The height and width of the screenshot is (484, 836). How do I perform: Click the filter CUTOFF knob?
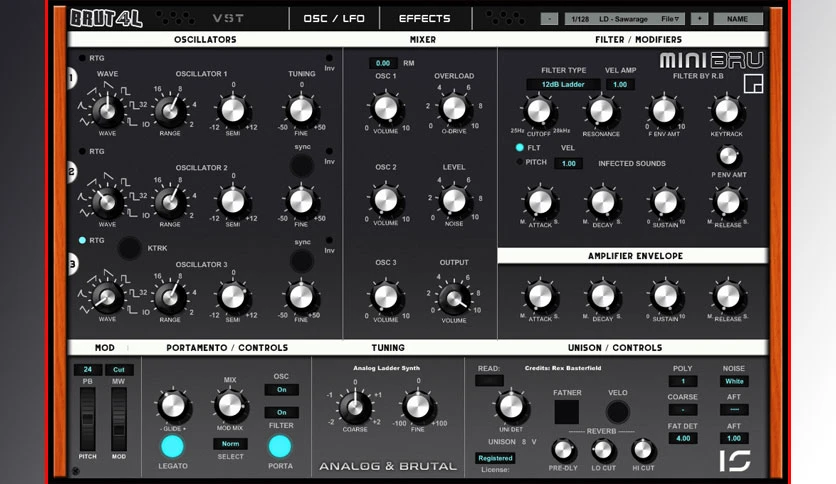538,111
